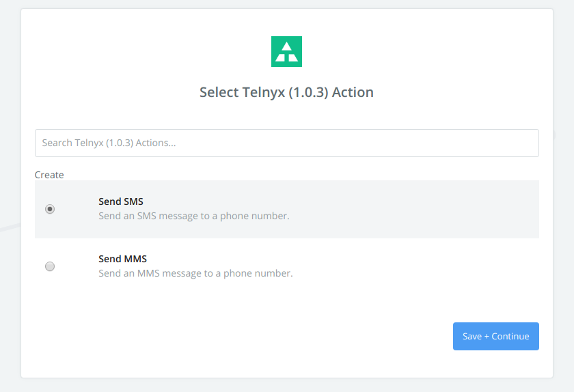Click the filled dot of the SMS radio
This screenshot has height=392, width=574.
50,209
